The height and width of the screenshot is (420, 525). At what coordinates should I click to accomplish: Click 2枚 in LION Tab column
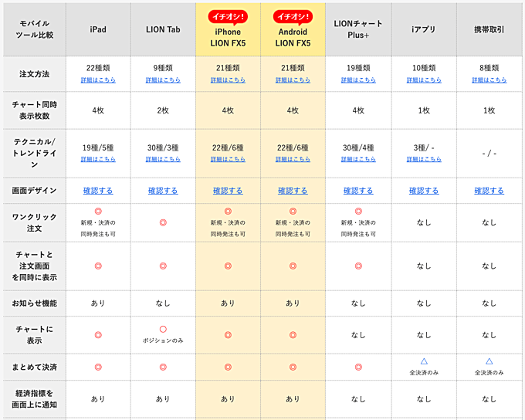click(163, 110)
